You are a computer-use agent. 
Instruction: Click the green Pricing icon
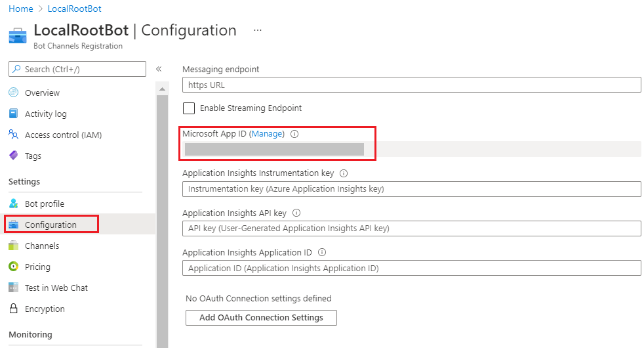tap(13, 267)
